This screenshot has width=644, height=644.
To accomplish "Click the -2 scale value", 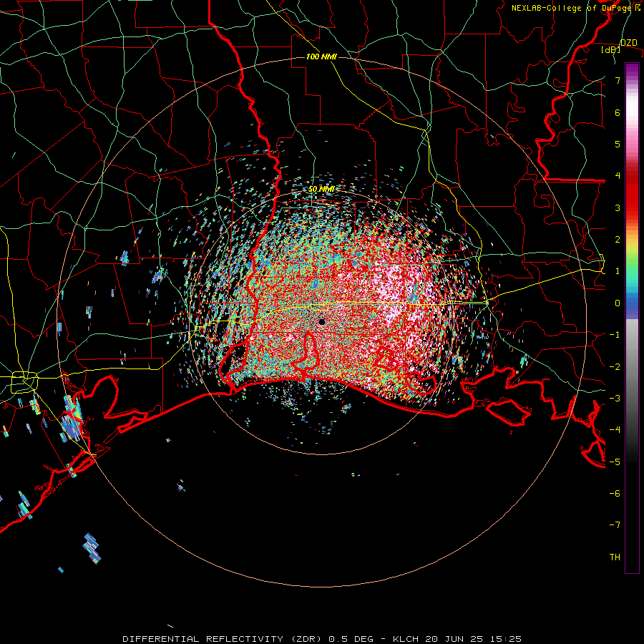I will [x=615, y=367].
